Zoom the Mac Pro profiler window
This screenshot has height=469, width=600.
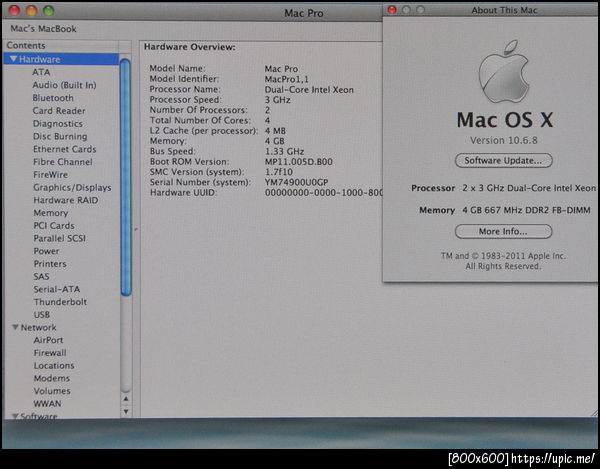(49, 10)
